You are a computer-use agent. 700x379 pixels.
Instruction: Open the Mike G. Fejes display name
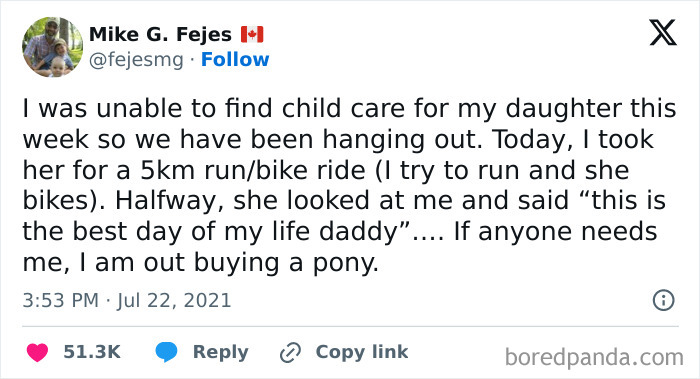160,34
